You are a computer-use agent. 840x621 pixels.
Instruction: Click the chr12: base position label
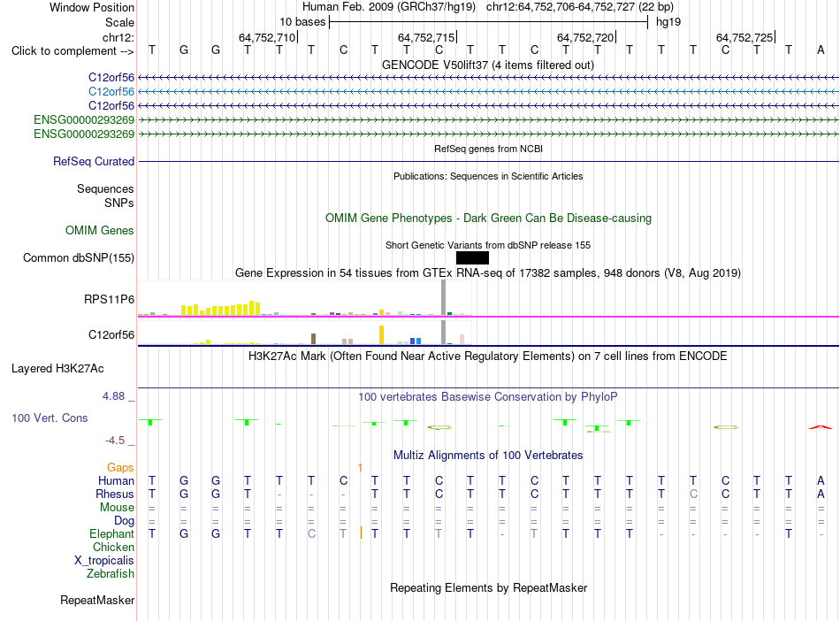point(118,37)
